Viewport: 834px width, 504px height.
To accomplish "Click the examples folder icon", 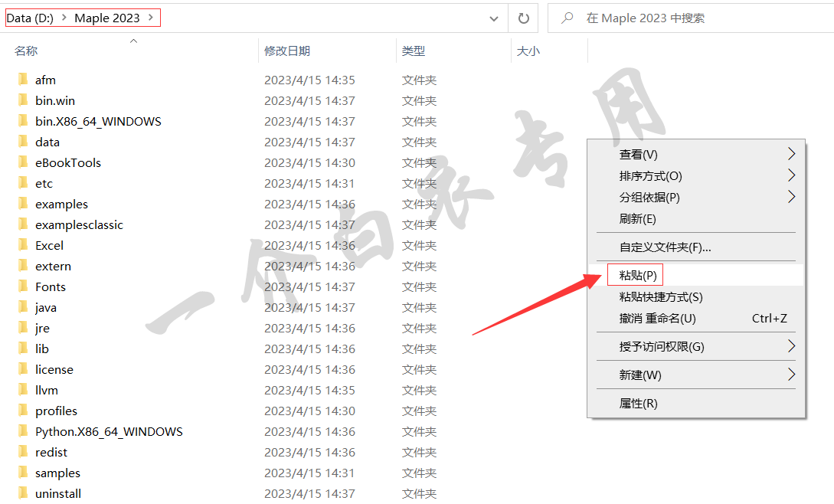I will [23, 205].
